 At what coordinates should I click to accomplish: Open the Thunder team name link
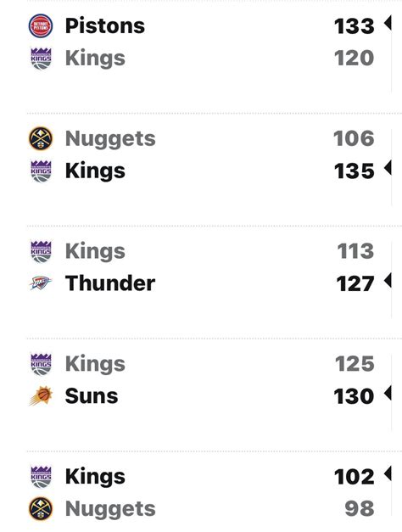110,283
